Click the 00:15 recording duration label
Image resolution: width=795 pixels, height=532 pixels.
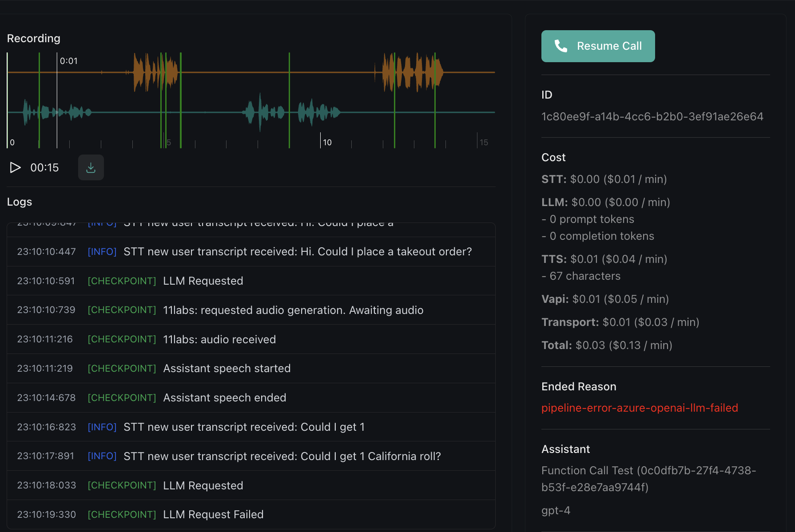click(x=44, y=167)
